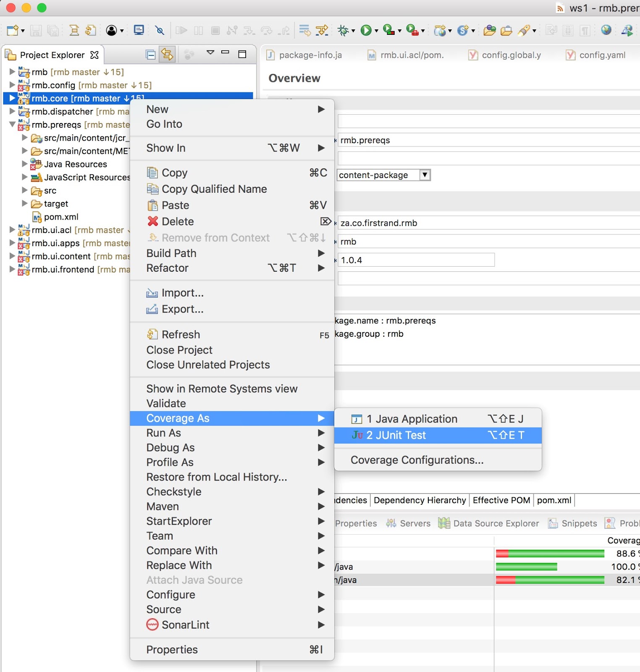Click the user profile toolbar icon
Viewport: 640px width, 672px height.
111,30
